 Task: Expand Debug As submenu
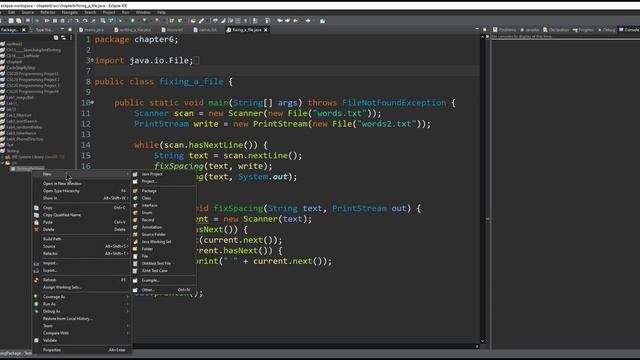pos(81,311)
